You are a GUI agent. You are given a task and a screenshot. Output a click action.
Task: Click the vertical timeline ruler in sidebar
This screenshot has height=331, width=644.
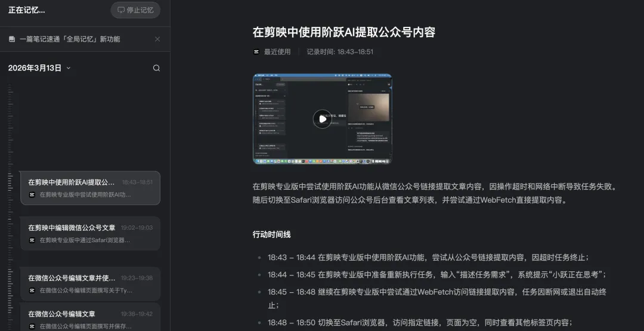(10, 207)
